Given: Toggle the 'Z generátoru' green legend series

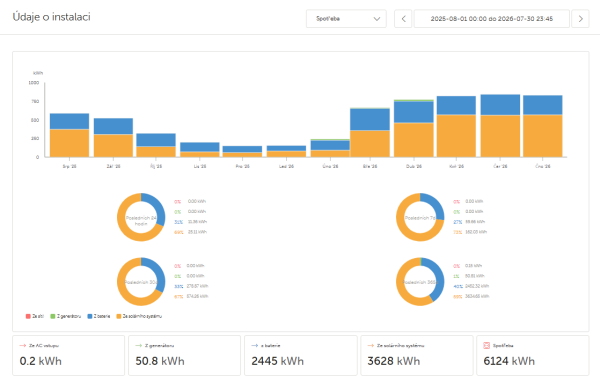Looking at the screenshot, I should (65, 316).
